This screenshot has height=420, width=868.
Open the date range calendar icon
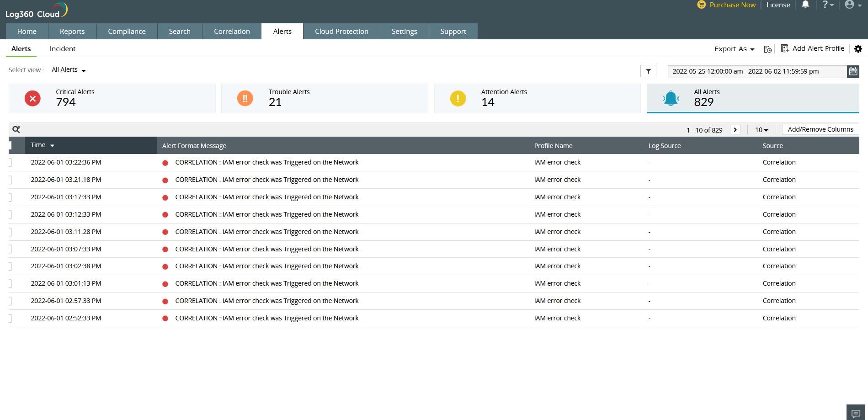pyautogui.click(x=853, y=71)
